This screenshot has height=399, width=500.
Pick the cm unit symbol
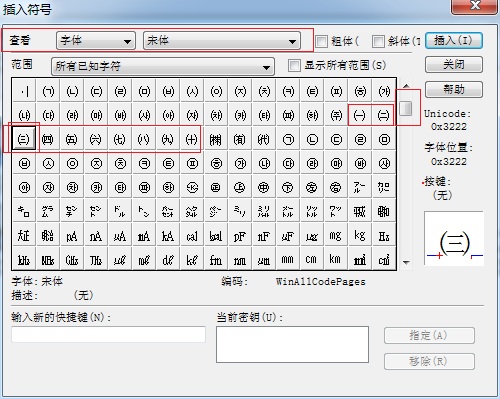click(312, 259)
